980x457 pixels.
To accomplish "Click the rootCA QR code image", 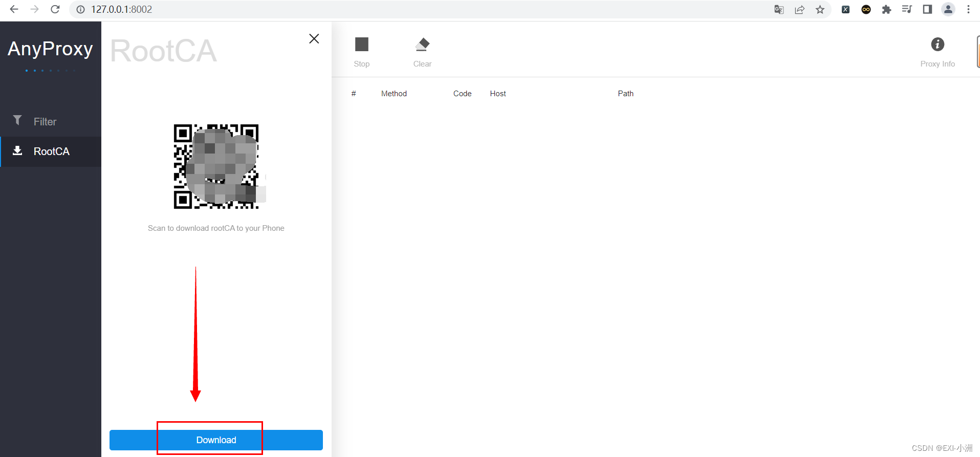I will (x=216, y=166).
